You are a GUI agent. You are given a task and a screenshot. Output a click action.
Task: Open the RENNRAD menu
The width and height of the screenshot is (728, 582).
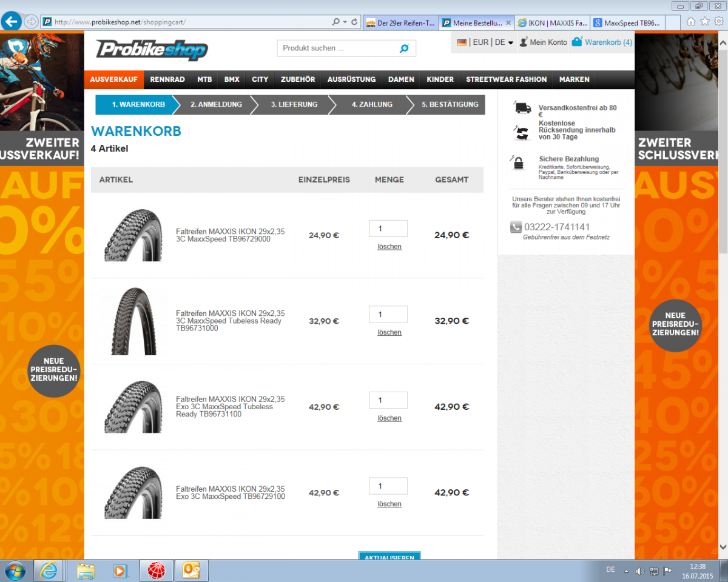[167, 79]
